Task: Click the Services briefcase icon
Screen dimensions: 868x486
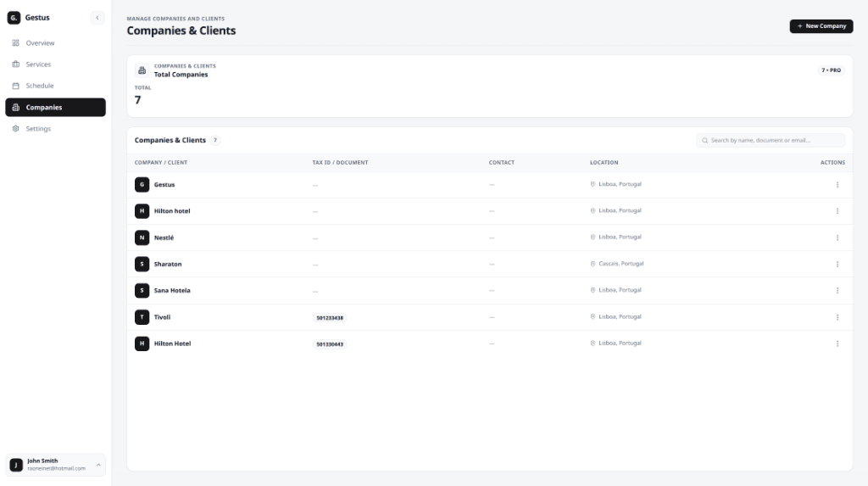Action: pos(15,64)
